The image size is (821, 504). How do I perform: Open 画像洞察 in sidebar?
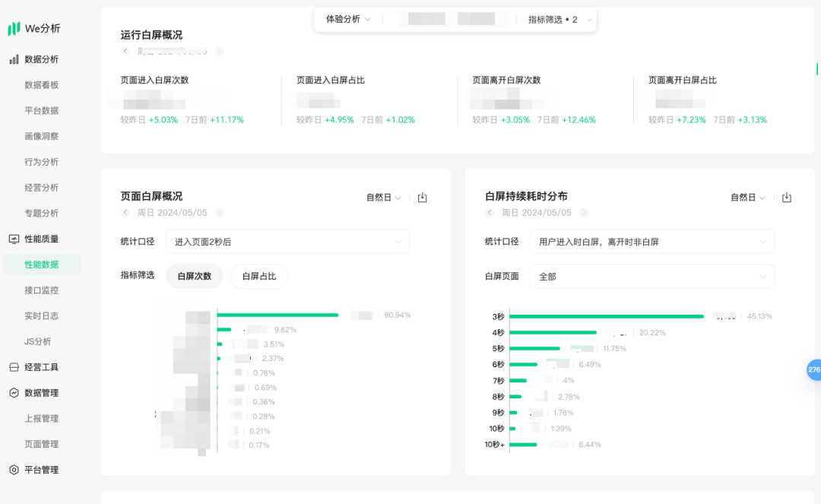click(41, 137)
